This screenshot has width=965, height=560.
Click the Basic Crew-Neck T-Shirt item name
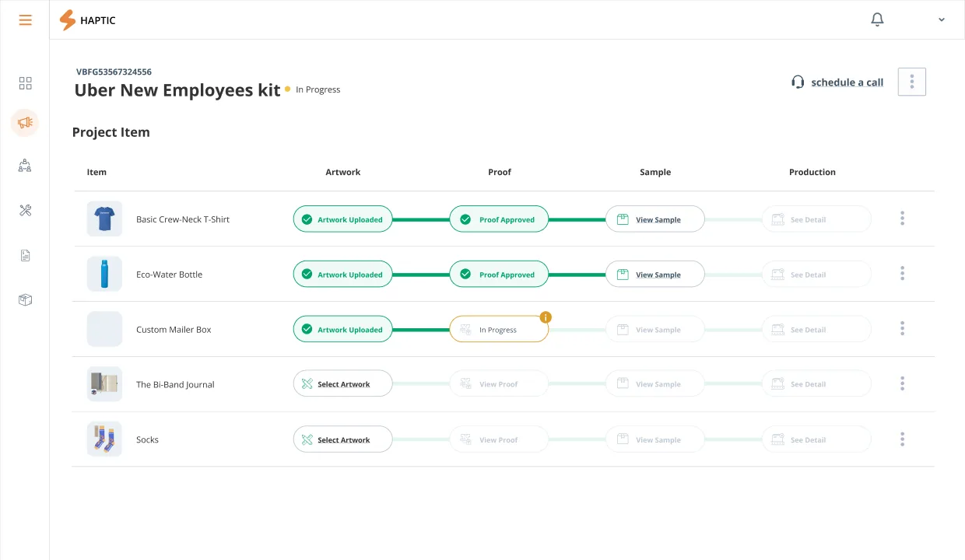[183, 219]
